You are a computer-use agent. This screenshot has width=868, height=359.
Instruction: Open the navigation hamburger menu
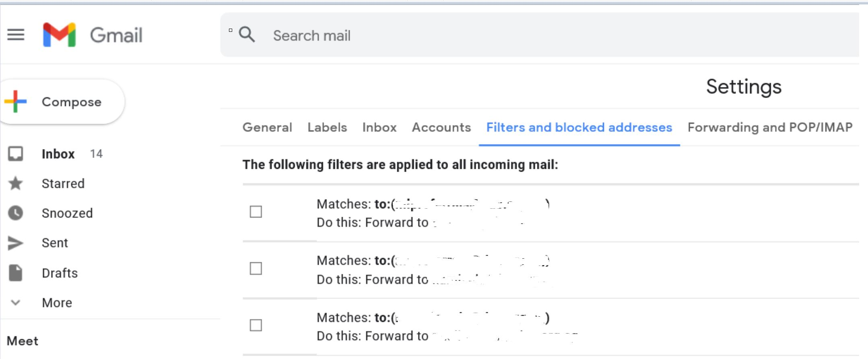[15, 34]
